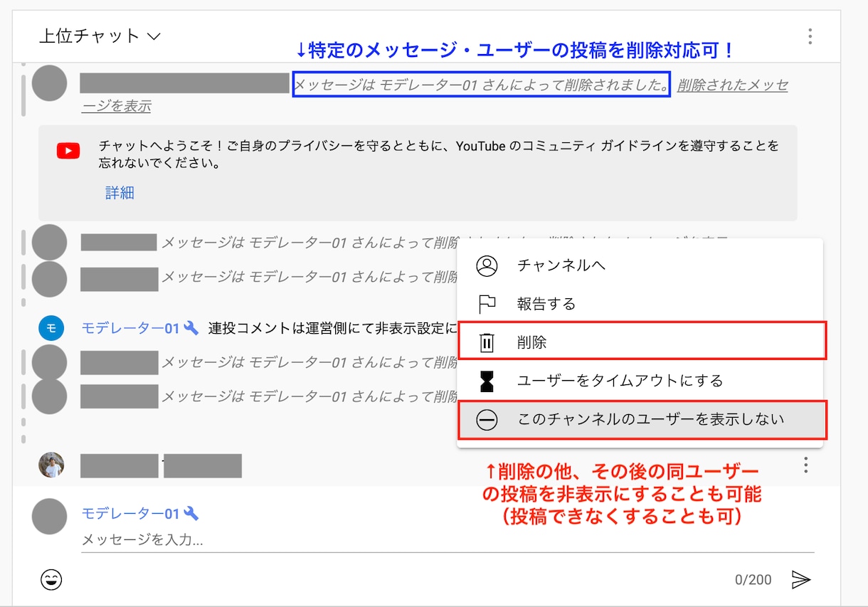Open the 詳細 link in welcome notice
This screenshot has width=868, height=607.
coord(120,193)
